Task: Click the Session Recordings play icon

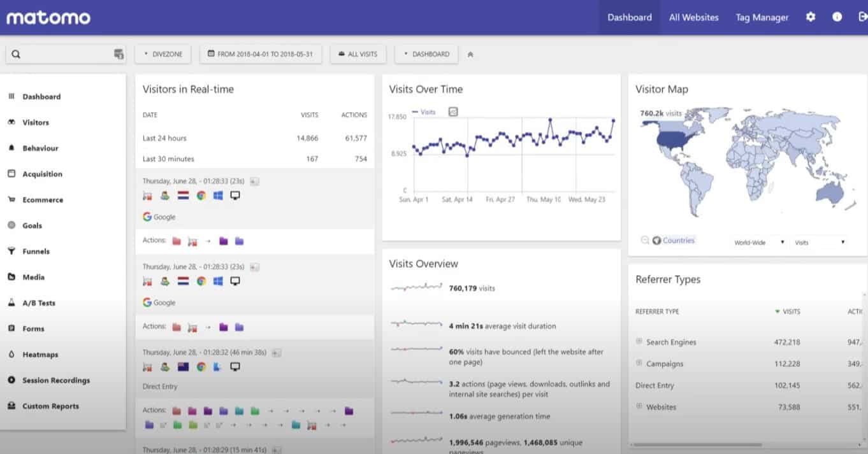Action: (x=11, y=380)
